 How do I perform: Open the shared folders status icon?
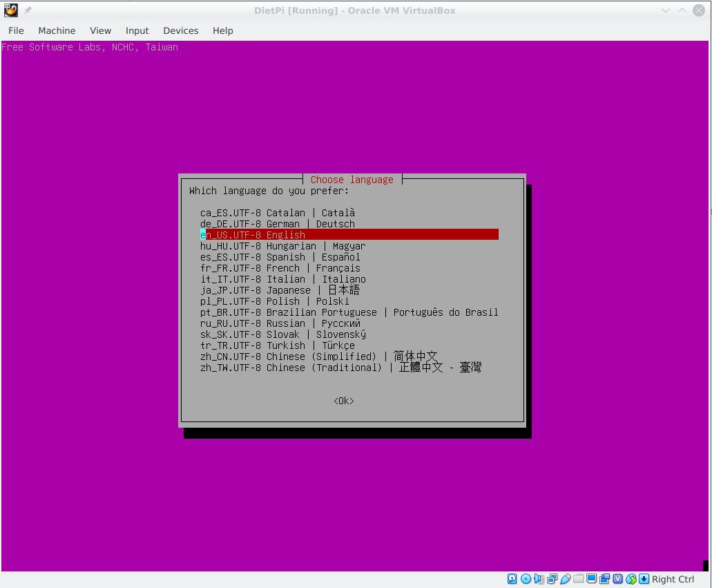pyautogui.click(x=579, y=578)
